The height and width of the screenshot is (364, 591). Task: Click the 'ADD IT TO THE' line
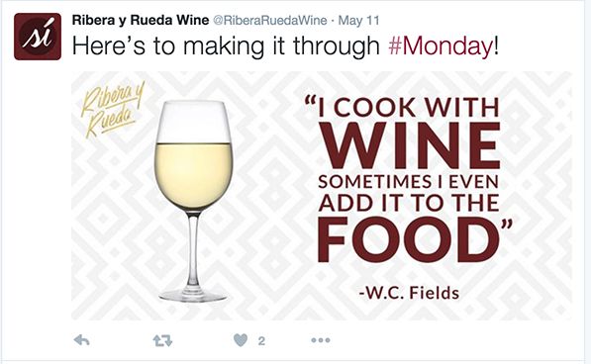coord(409,204)
